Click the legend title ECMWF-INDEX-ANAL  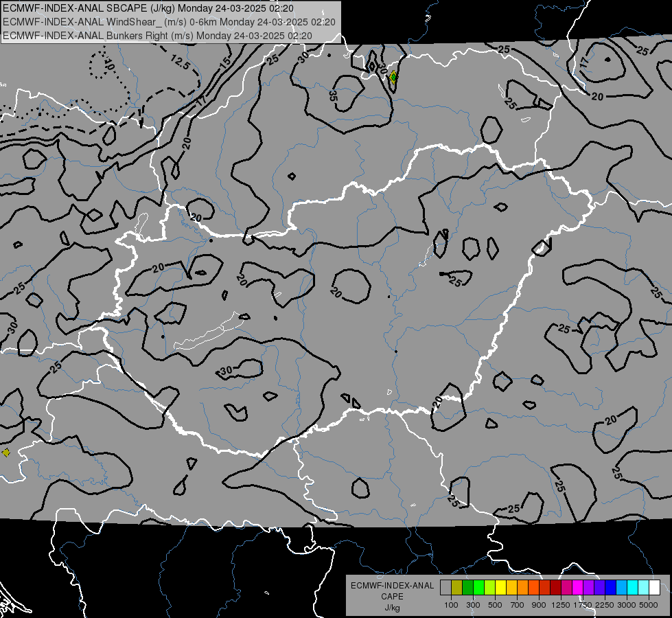point(392,586)
